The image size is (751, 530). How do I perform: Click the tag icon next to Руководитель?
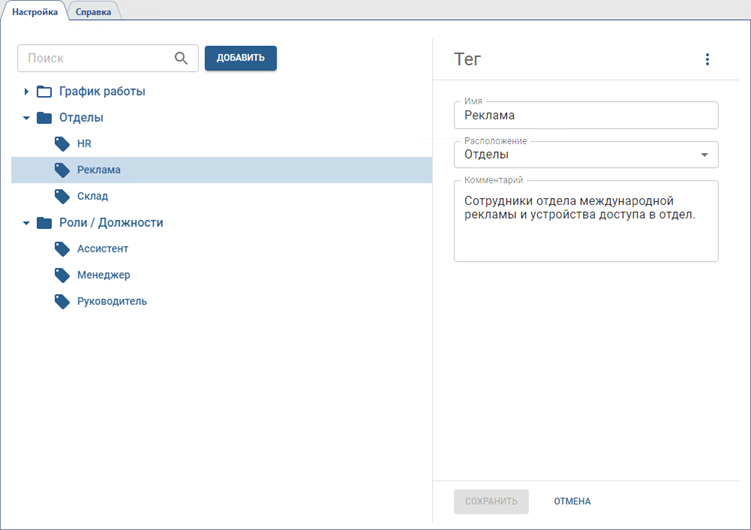(x=62, y=301)
